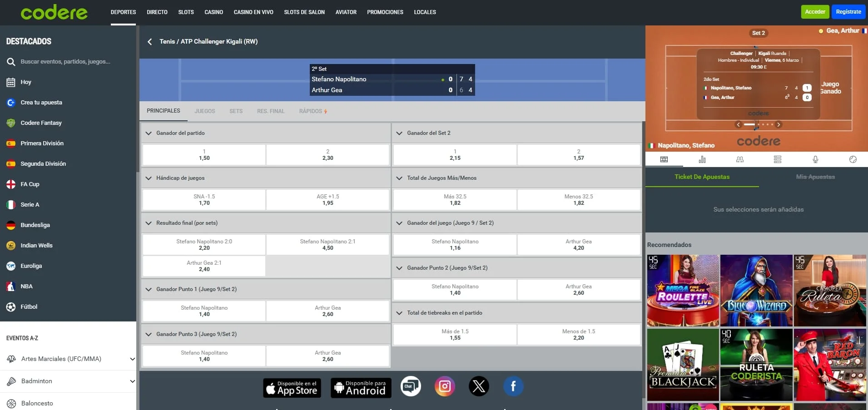Open the Ruleta Coderista thumbnail

(x=757, y=365)
